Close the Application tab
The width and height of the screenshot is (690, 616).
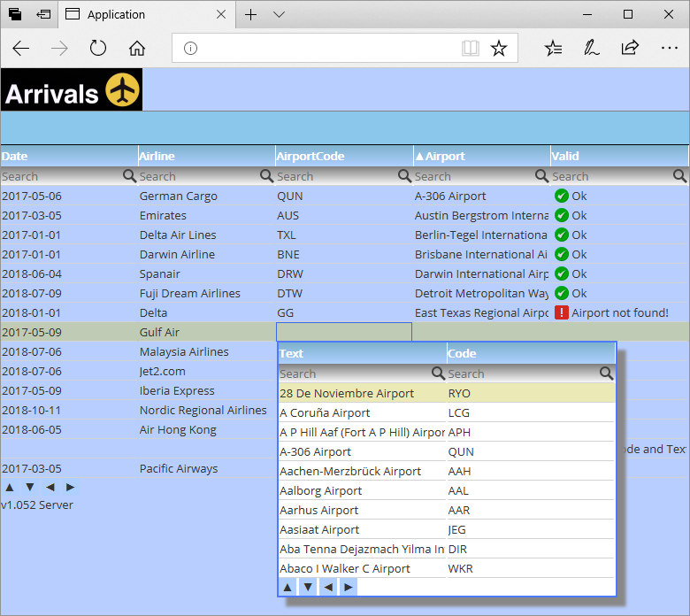click(221, 14)
